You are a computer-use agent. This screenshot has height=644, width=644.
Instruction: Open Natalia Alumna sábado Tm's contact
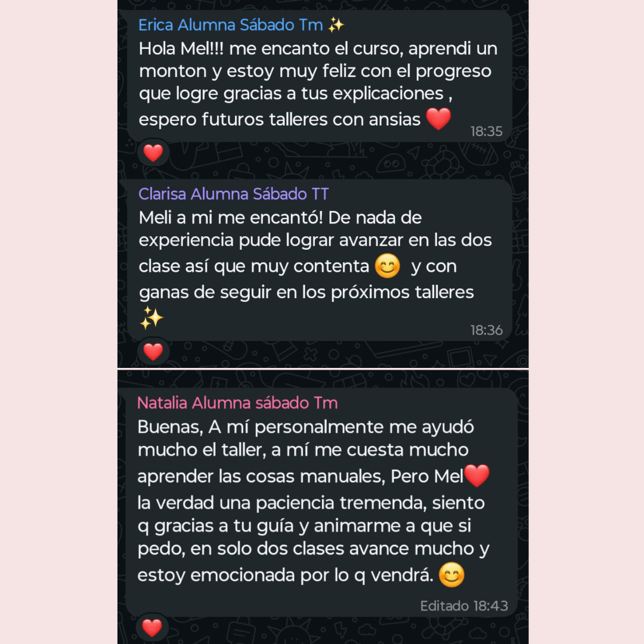pos(237,403)
